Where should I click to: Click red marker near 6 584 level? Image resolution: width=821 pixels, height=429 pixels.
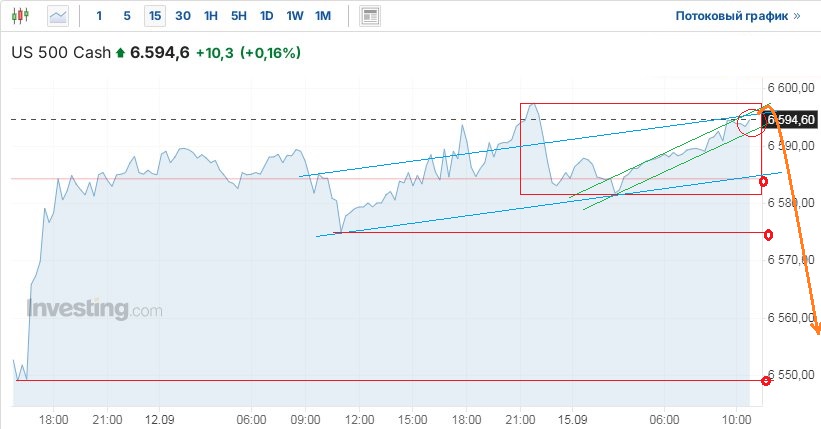click(x=764, y=182)
